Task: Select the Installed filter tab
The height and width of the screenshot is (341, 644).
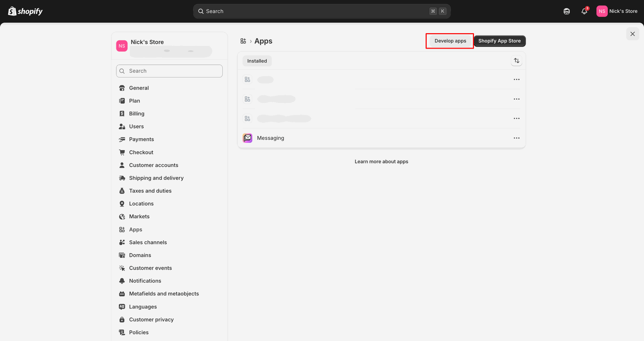Action: tap(257, 61)
